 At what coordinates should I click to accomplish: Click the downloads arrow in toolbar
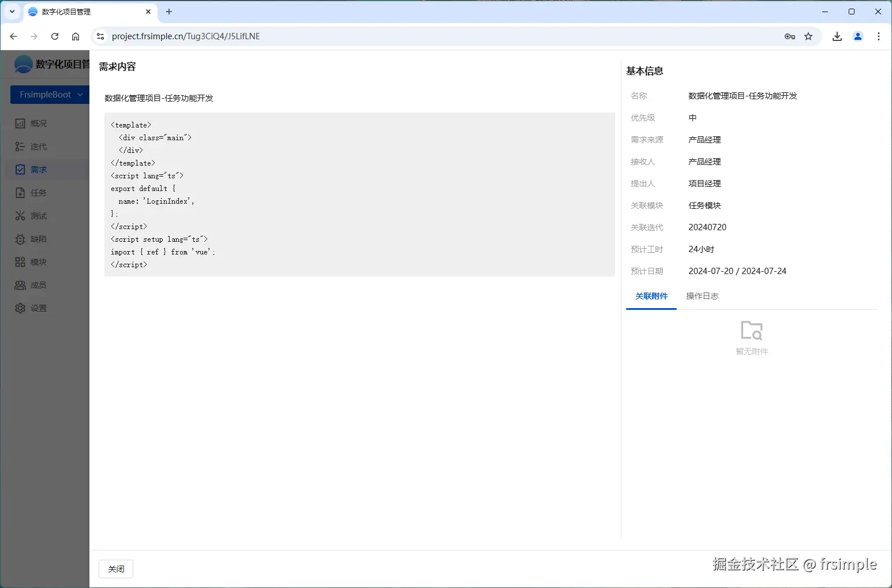[x=837, y=36]
